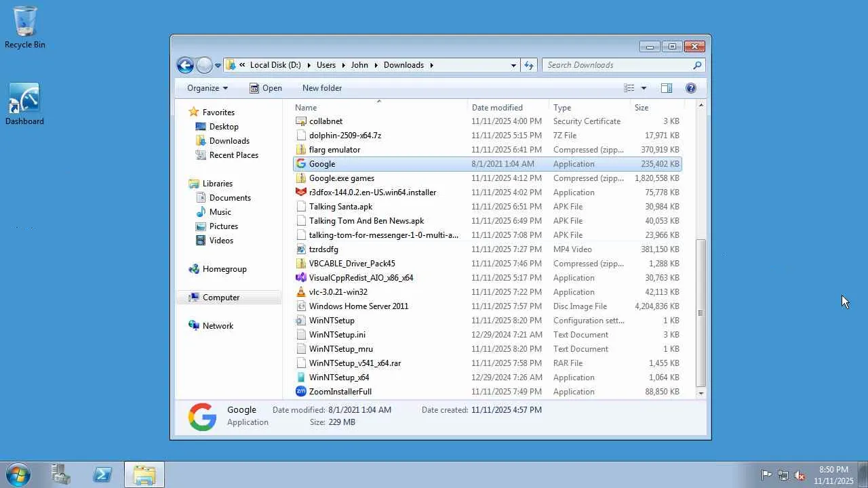
Task: Click the Windows Explorer taskbar button
Action: click(x=144, y=474)
